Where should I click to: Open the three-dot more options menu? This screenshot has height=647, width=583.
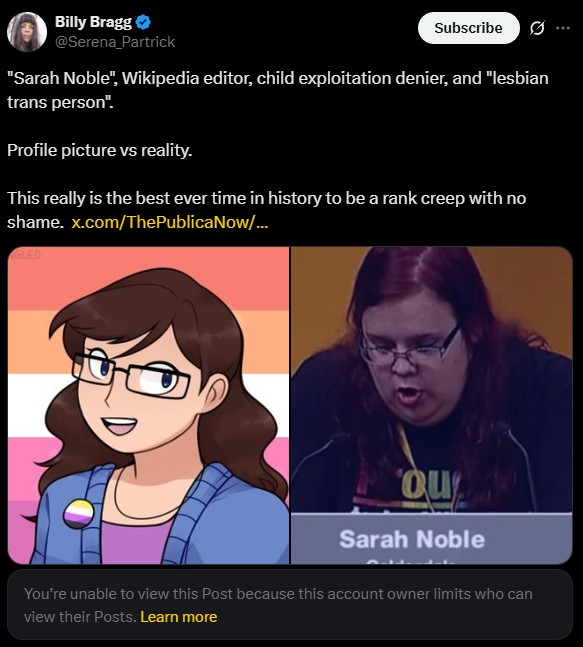click(x=563, y=28)
